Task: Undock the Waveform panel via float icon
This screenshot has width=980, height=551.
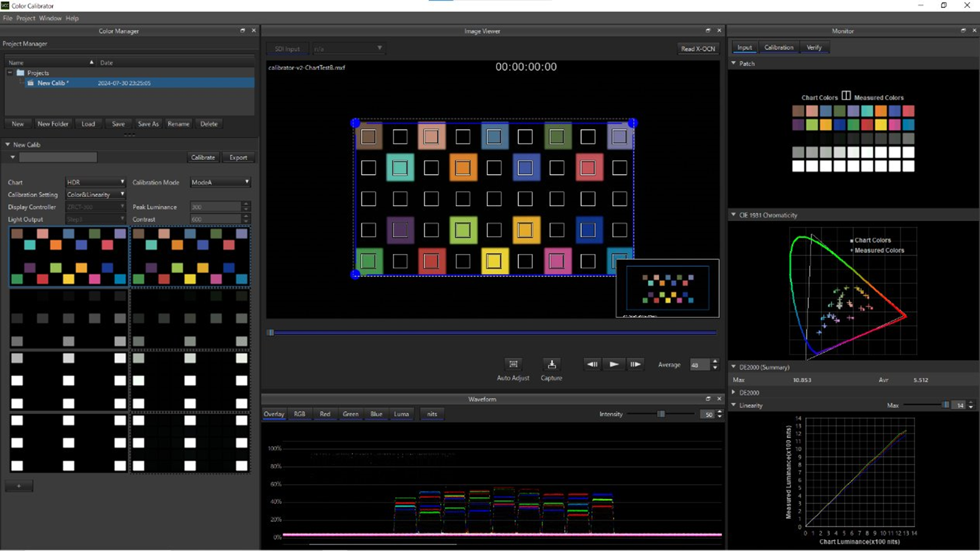Action: (709, 398)
